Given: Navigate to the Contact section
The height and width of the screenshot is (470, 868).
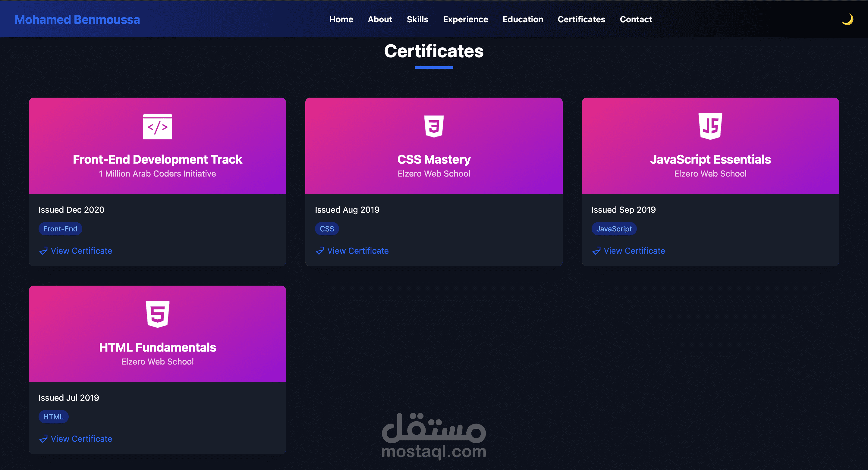Looking at the screenshot, I should [x=636, y=19].
